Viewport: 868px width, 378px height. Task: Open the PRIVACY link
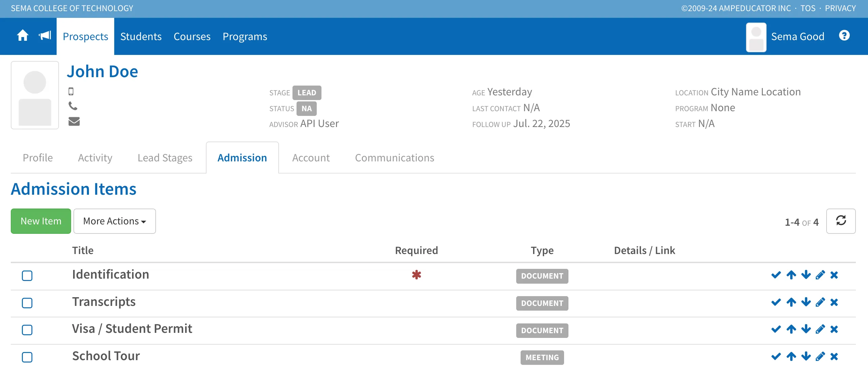click(x=840, y=8)
